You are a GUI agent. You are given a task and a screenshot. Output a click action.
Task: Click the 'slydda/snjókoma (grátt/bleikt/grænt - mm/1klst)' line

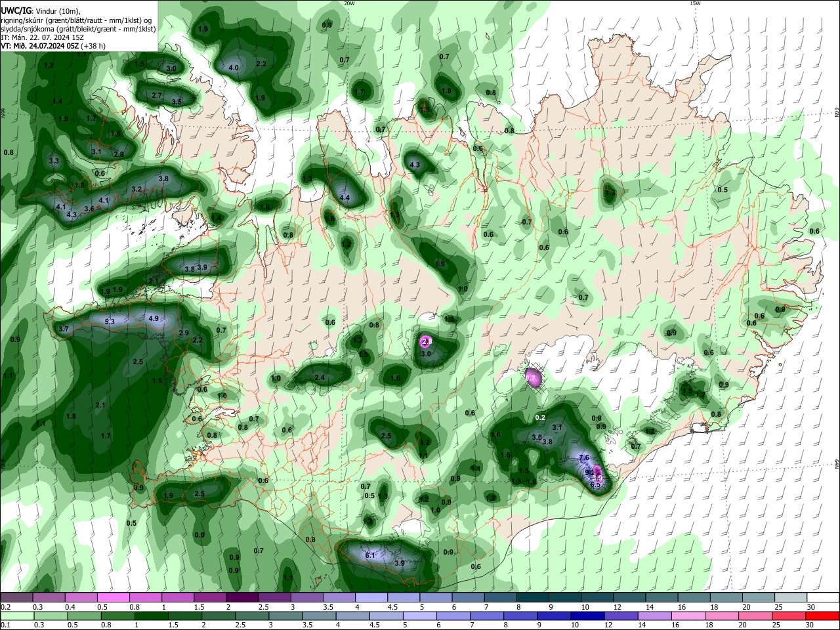78,29
